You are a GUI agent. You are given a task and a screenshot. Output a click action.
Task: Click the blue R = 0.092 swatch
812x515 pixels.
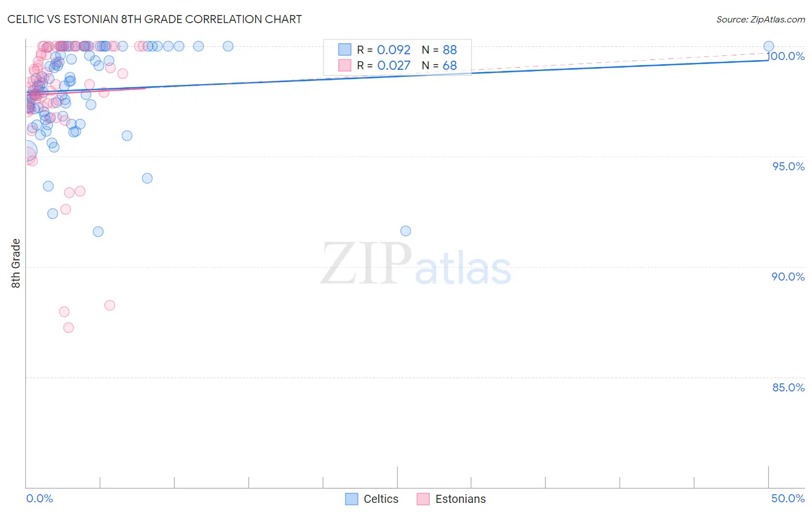click(x=345, y=50)
